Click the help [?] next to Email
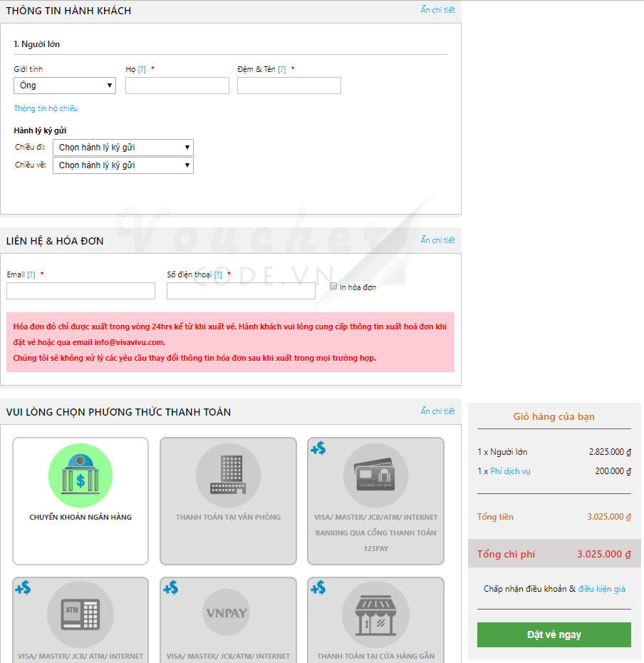 pyautogui.click(x=31, y=274)
